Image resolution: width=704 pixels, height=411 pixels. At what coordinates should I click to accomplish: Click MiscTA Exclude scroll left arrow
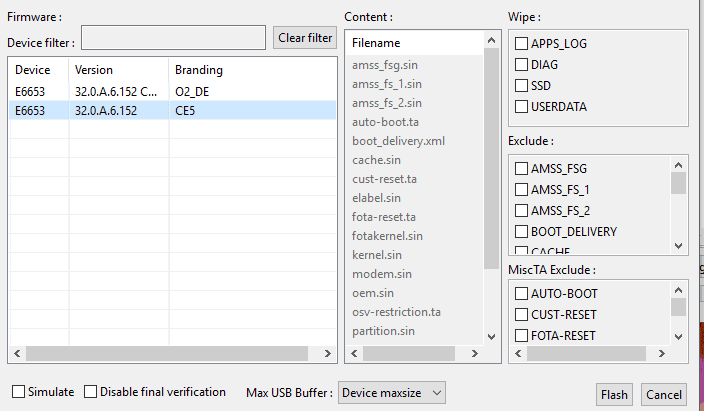click(x=518, y=354)
